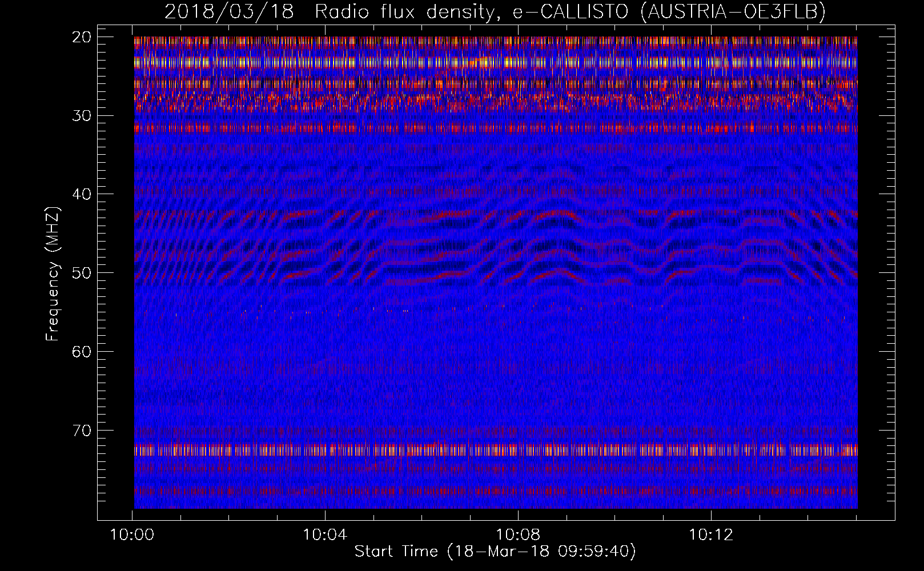Click the 30 frequency tick label
Image resolution: width=924 pixels, height=571 pixels.
82,115
